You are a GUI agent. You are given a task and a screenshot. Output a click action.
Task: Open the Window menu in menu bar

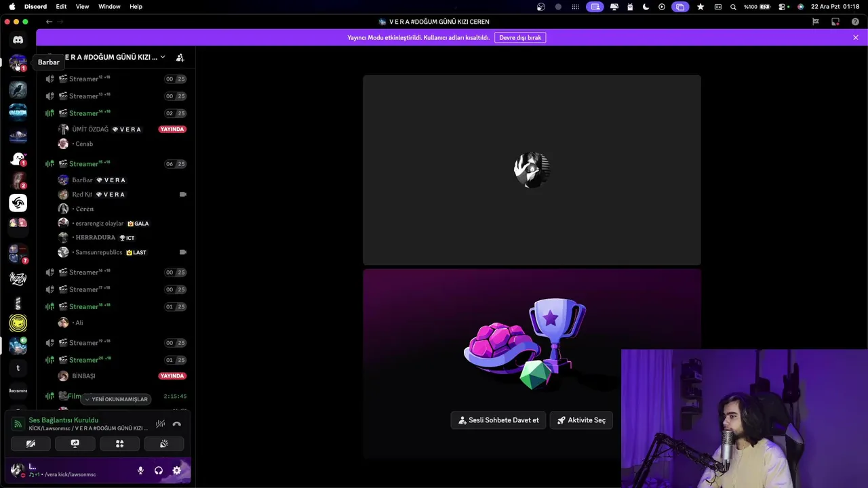pos(109,7)
